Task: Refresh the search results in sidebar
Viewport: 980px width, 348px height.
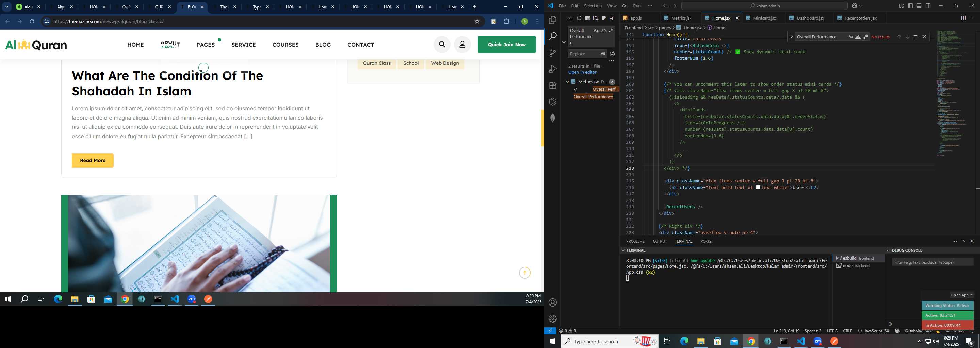Action: point(579,18)
